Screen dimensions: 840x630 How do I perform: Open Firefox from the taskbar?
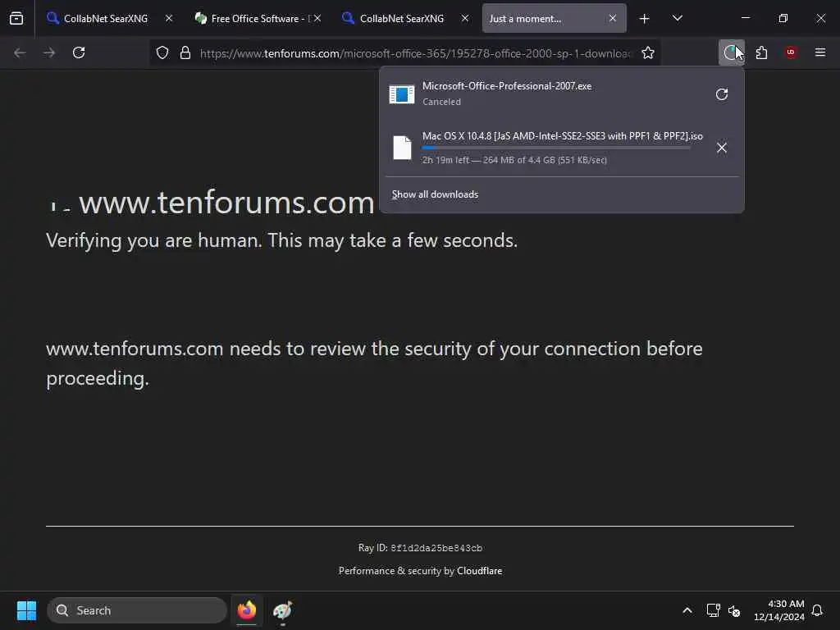point(247,610)
